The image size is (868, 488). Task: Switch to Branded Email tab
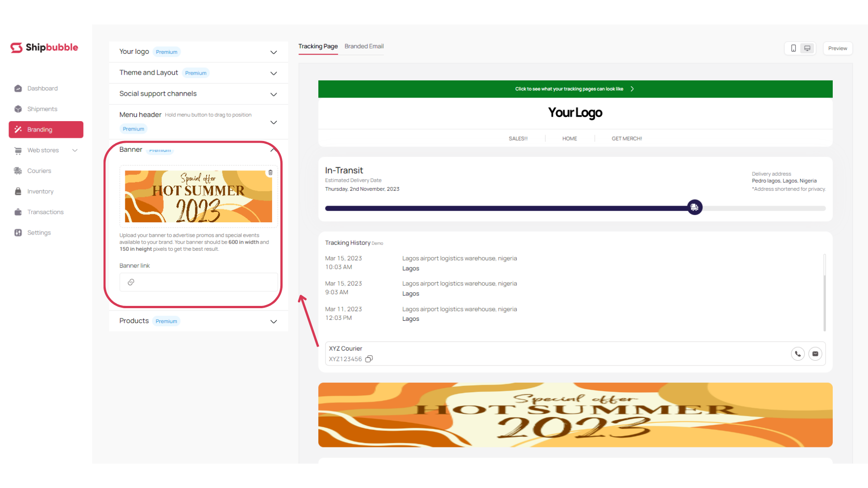(364, 46)
